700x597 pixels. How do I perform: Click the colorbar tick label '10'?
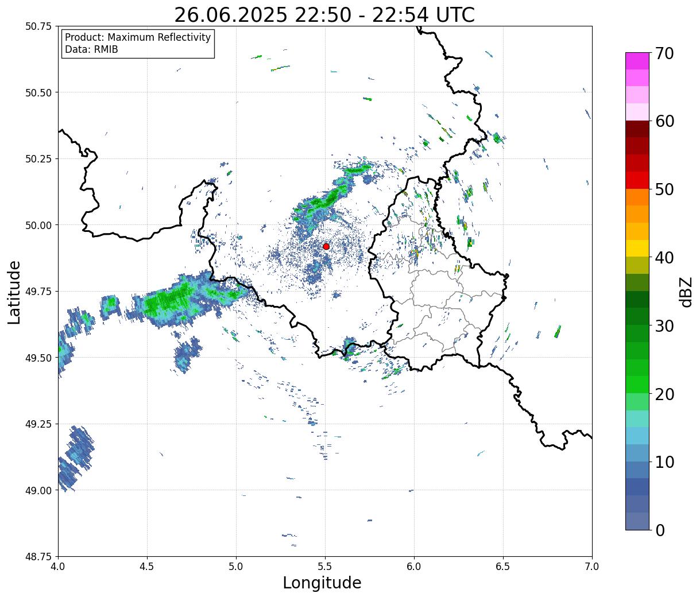(x=664, y=462)
